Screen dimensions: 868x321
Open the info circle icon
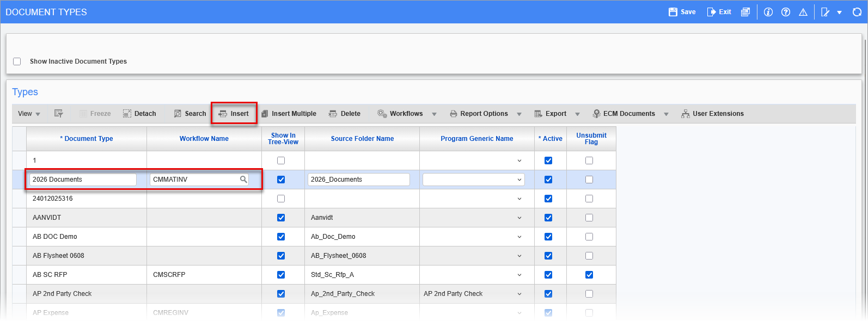coord(768,12)
